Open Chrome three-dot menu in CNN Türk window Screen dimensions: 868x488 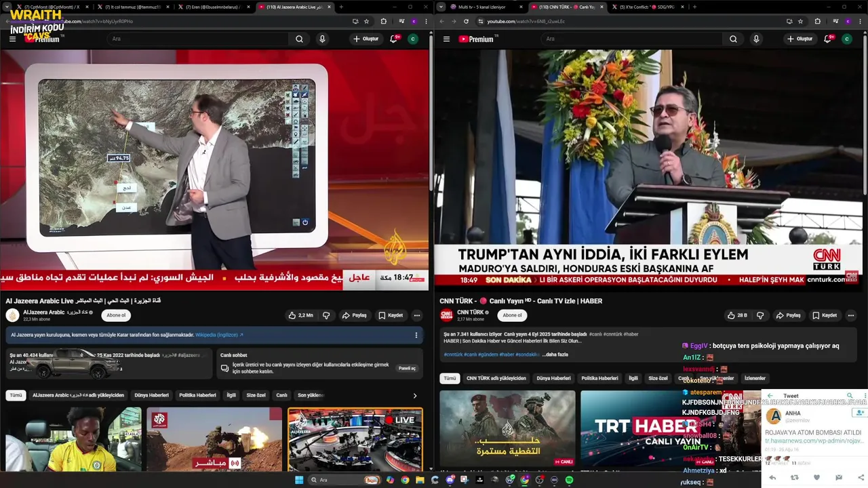859,21
